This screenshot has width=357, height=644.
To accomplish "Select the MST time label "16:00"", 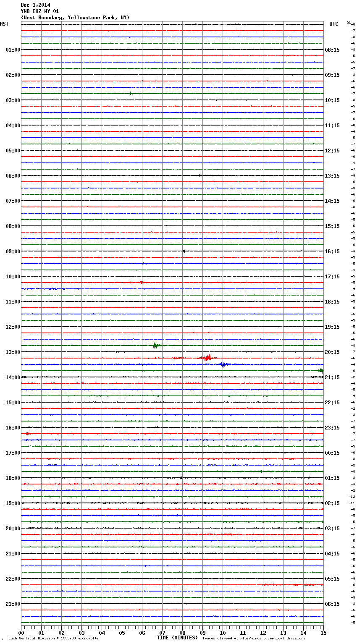I will [13, 428].
